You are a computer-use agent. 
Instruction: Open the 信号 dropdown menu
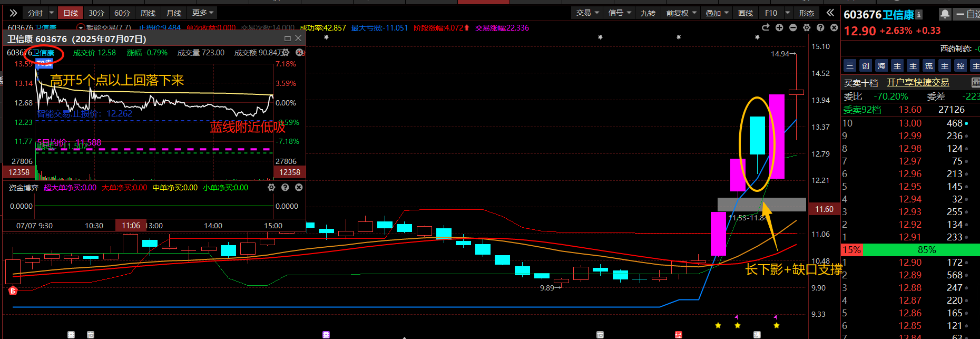(x=620, y=13)
